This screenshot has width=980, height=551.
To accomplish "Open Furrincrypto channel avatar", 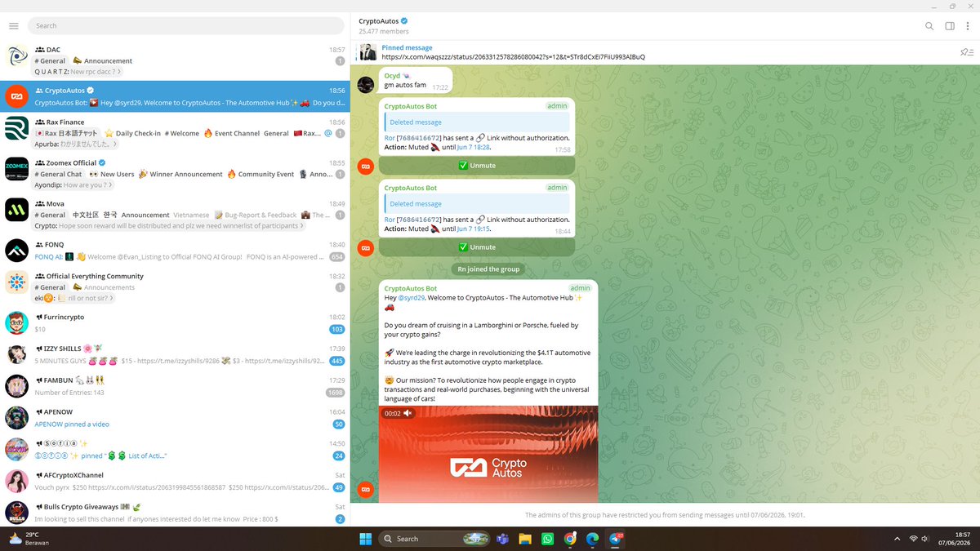I will (x=17, y=323).
